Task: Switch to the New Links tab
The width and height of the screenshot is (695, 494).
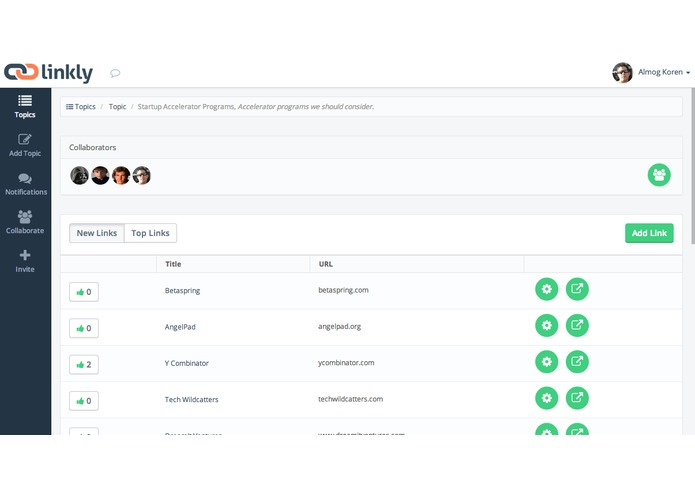Action: [97, 233]
